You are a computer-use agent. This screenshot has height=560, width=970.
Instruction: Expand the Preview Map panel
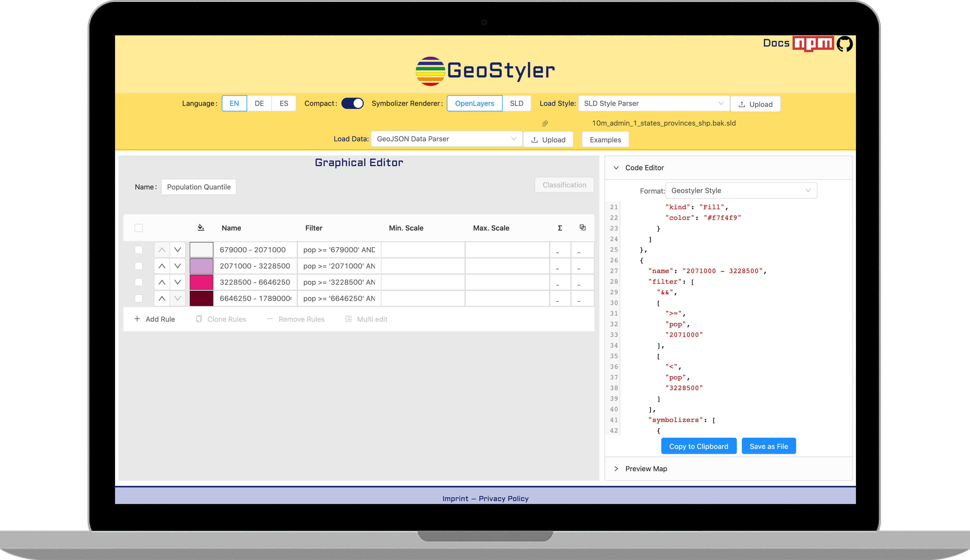tap(728, 468)
